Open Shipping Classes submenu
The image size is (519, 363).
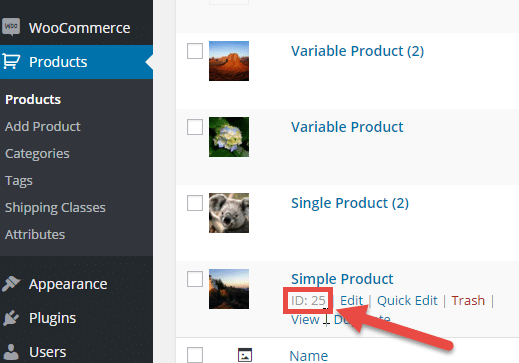click(x=55, y=208)
